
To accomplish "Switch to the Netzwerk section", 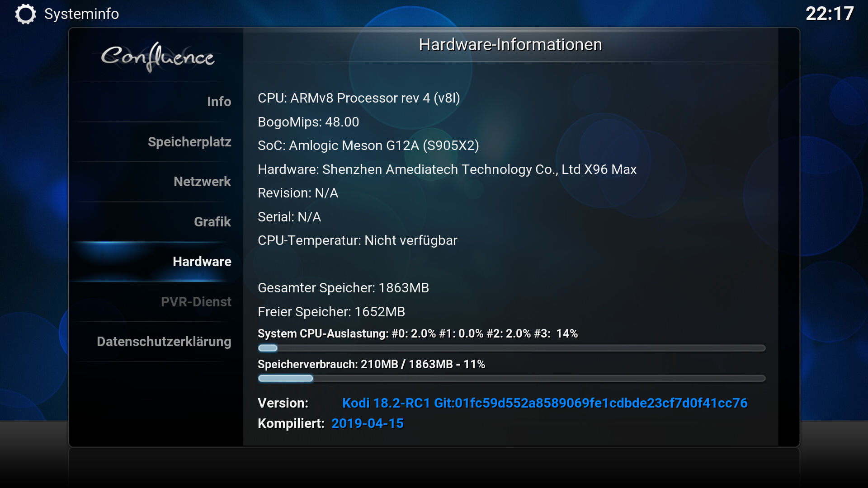I will pyautogui.click(x=156, y=182).
